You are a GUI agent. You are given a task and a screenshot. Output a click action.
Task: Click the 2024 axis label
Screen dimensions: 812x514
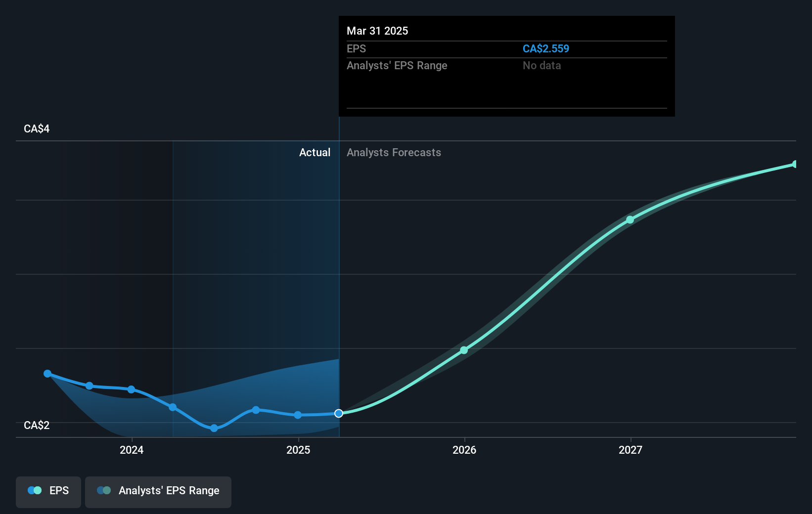pos(131,450)
